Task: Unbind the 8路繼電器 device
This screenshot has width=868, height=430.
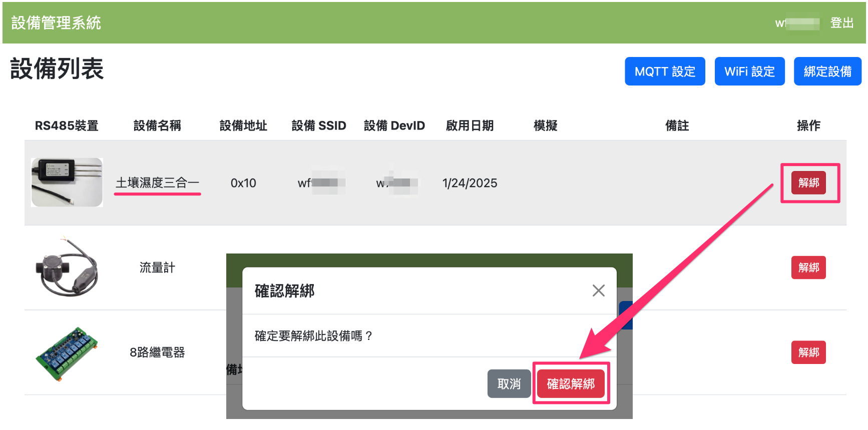Action: [808, 352]
